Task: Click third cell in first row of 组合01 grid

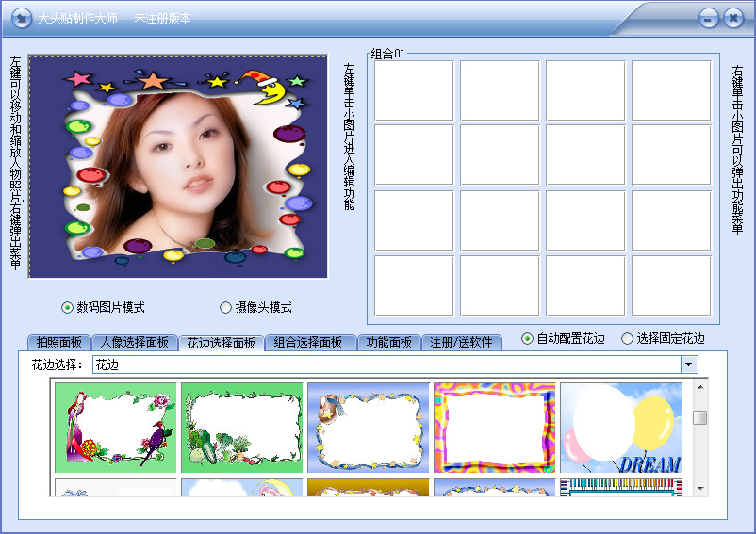Action: pyautogui.click(x=585, y=90)
